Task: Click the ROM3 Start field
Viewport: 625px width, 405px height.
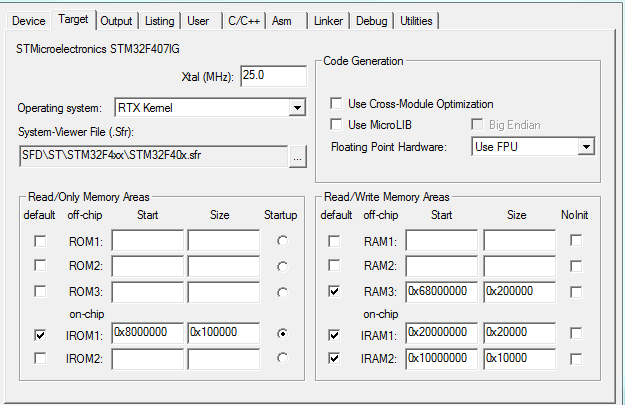Action: click(x=147, y=292)
